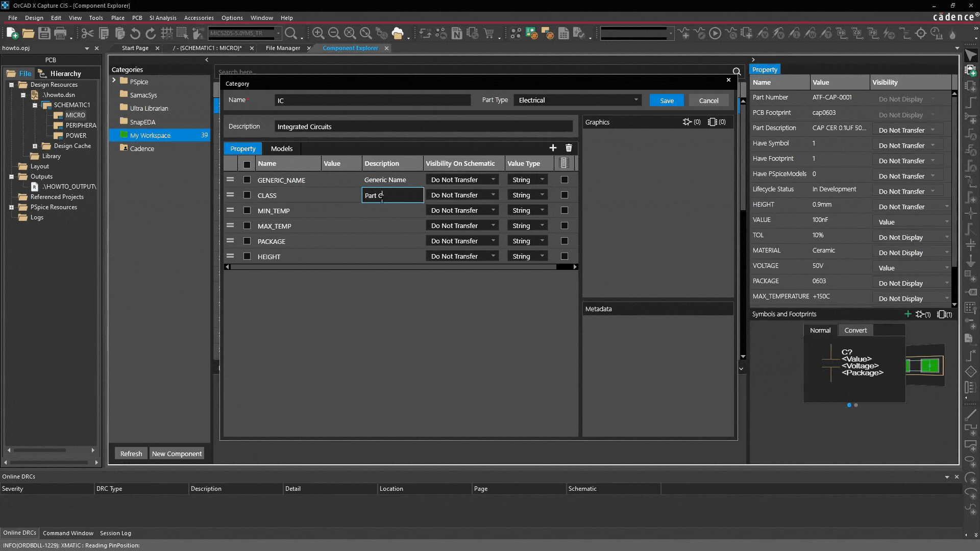Tick the PACKAGE row checkbox
Viewport: 980px width, 551px height.
(x=247, y=241)
